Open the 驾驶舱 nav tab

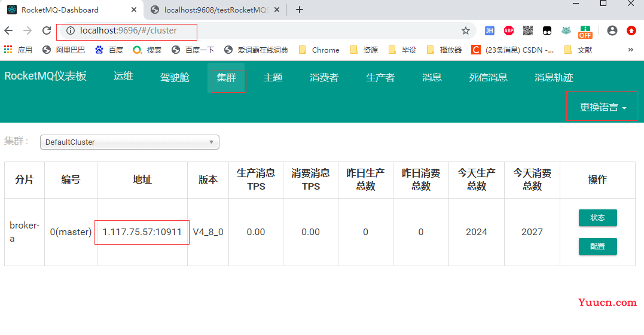click(175, 77)
